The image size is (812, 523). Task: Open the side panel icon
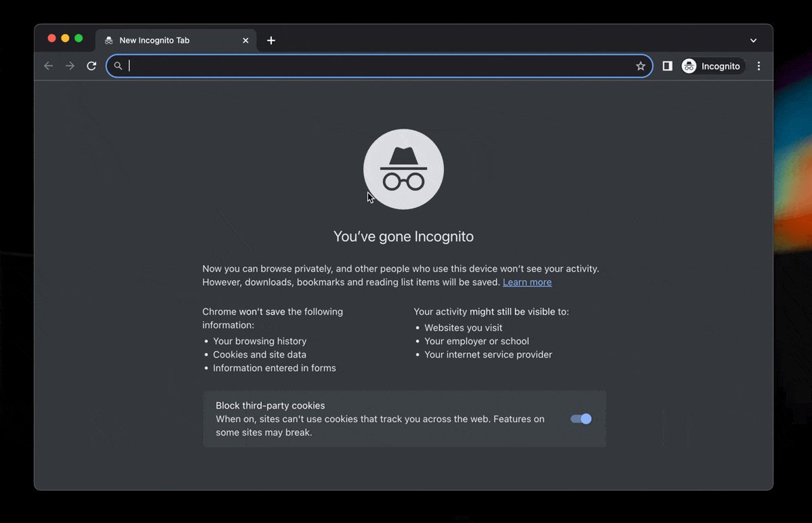668,66
